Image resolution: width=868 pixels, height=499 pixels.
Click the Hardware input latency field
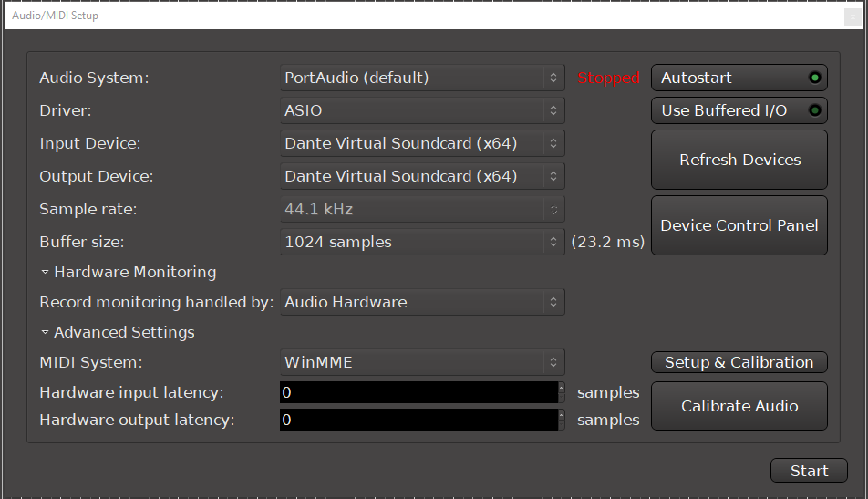pyautogui.click(x=418, y=393)
